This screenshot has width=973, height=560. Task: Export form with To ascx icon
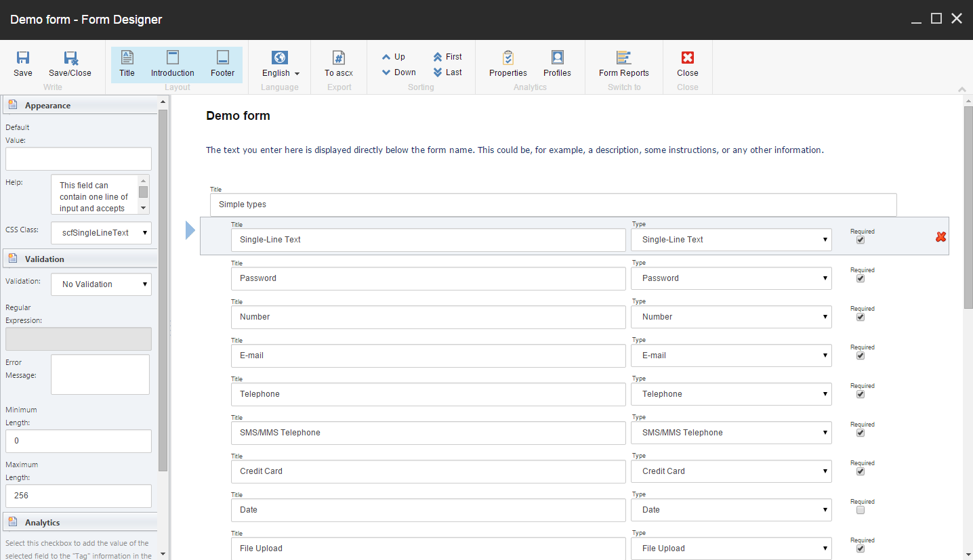pos(339,58)
